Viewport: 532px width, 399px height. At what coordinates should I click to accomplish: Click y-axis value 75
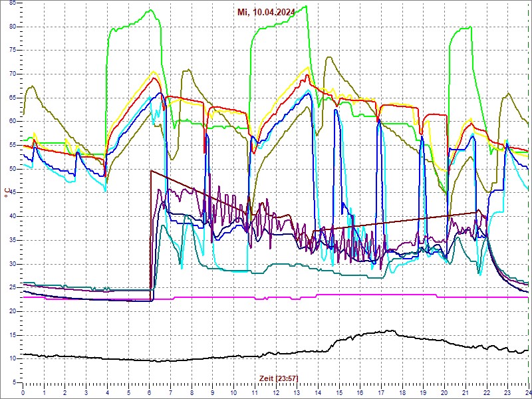pos(13,51)
